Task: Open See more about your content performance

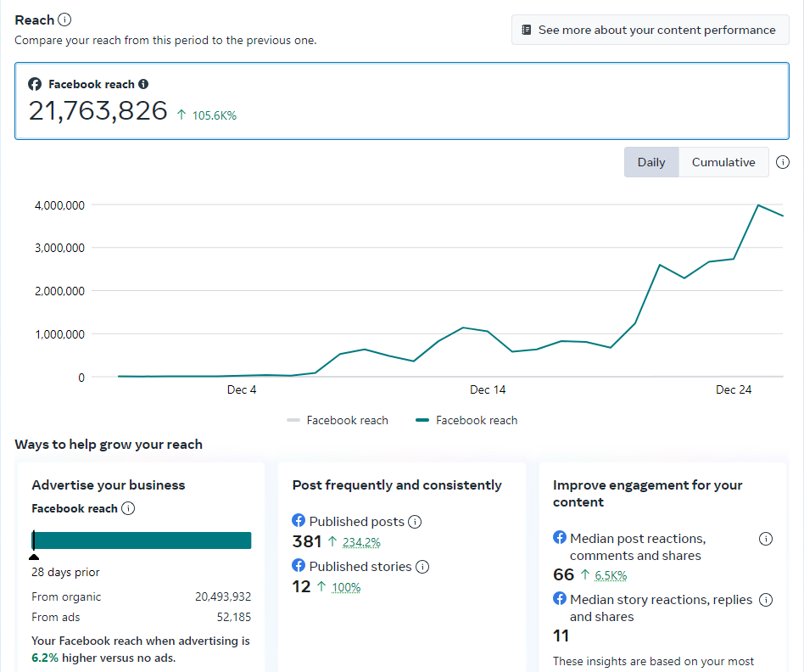Action: [650, 30]
